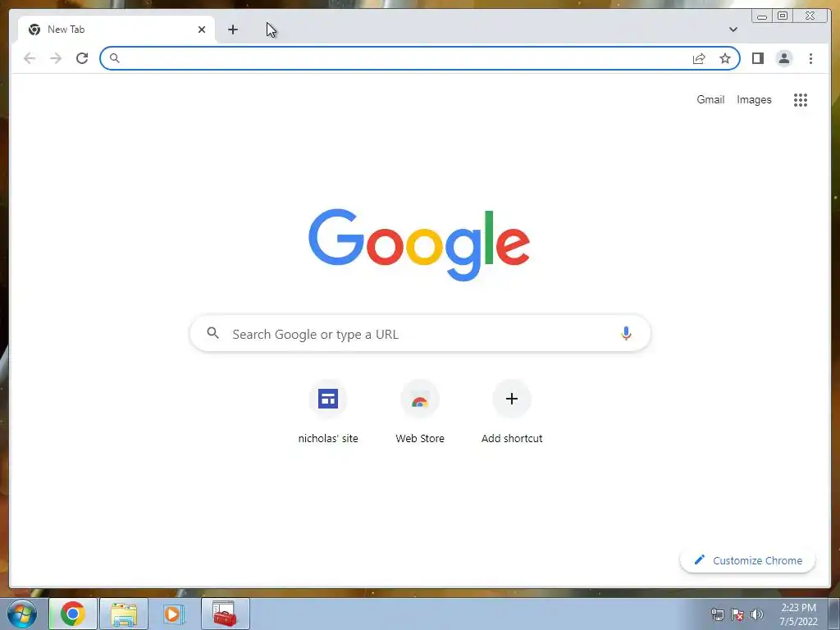Open Chrome's three-dot menu
This screenshot has height=630, width=840.
pos(810,58)
